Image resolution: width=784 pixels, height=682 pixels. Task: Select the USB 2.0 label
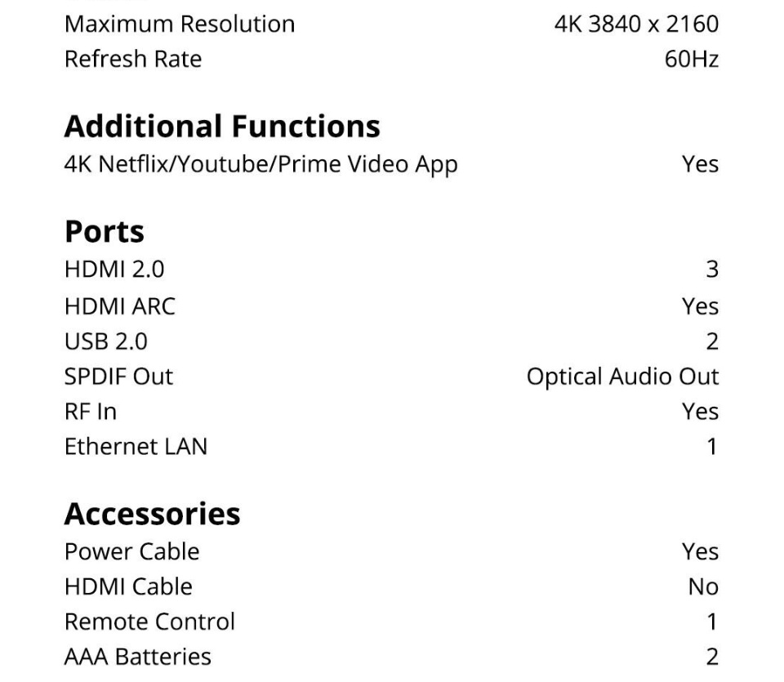coord(106,341)
